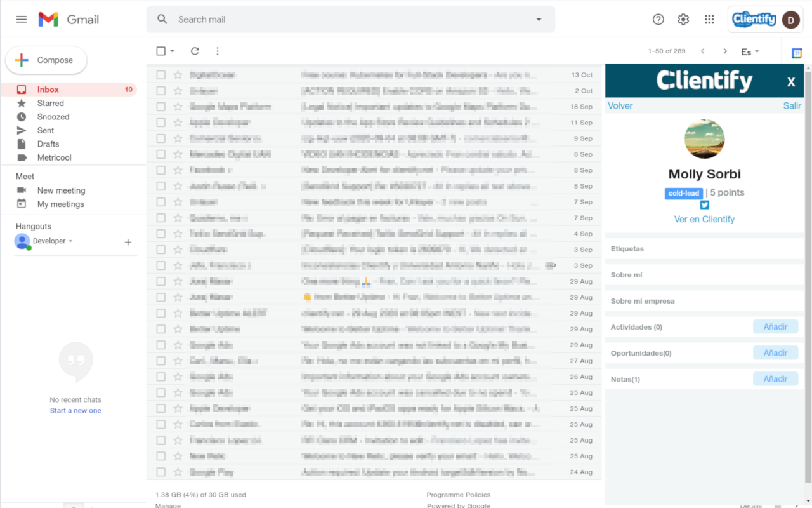Select the Inbox folder
Viewport: 812px width, 508px height.
click(69, 90)
